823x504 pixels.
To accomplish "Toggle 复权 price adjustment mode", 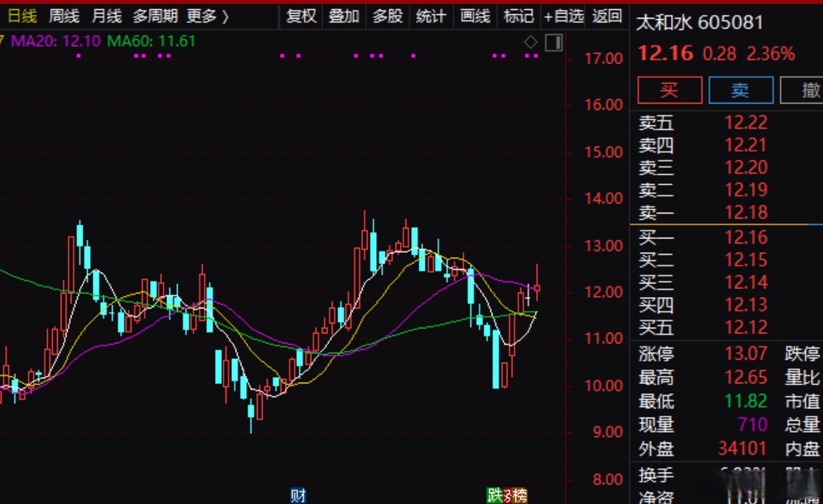I will coord(300,16).
